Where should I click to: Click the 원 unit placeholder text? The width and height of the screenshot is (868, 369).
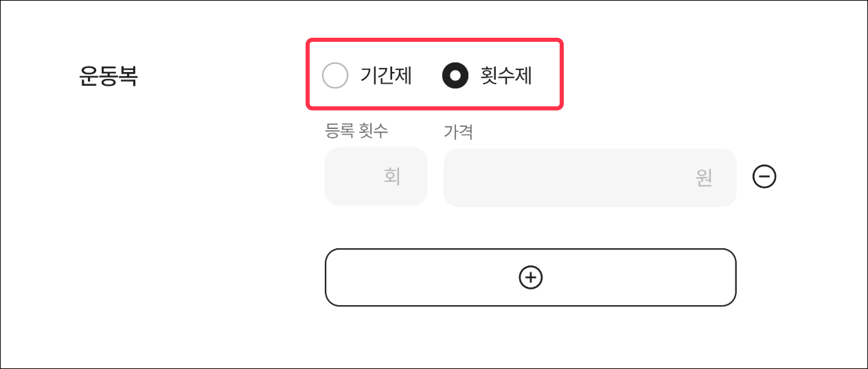click(704, 178)
